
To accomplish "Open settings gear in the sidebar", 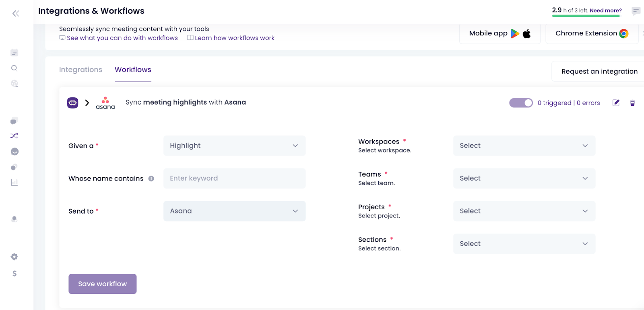I will (x=14, y=257).
